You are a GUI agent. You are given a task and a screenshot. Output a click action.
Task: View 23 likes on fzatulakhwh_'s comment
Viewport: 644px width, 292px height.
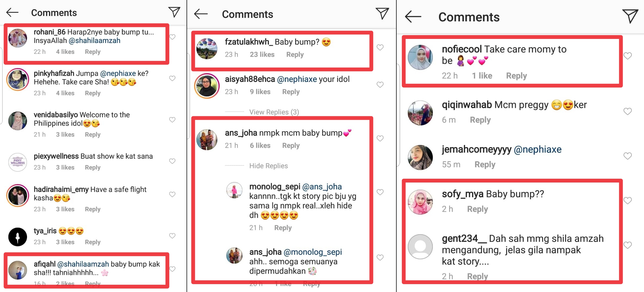[262, 54]
